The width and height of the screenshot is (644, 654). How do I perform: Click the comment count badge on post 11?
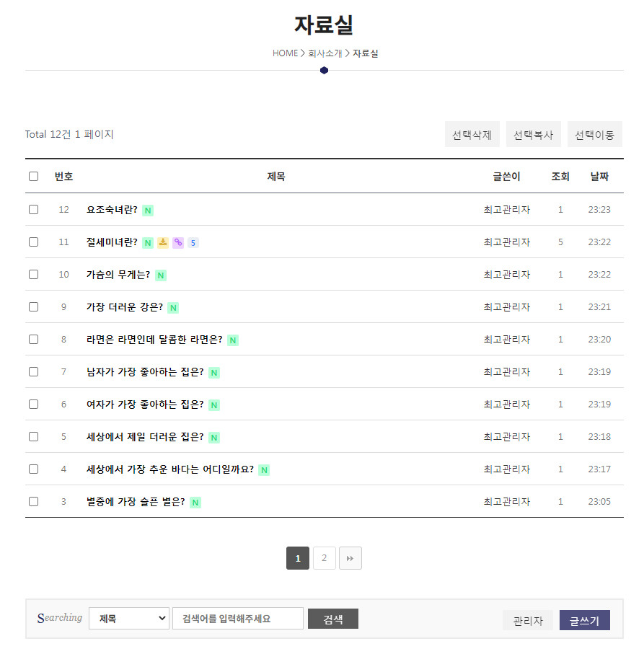[193, 243]
